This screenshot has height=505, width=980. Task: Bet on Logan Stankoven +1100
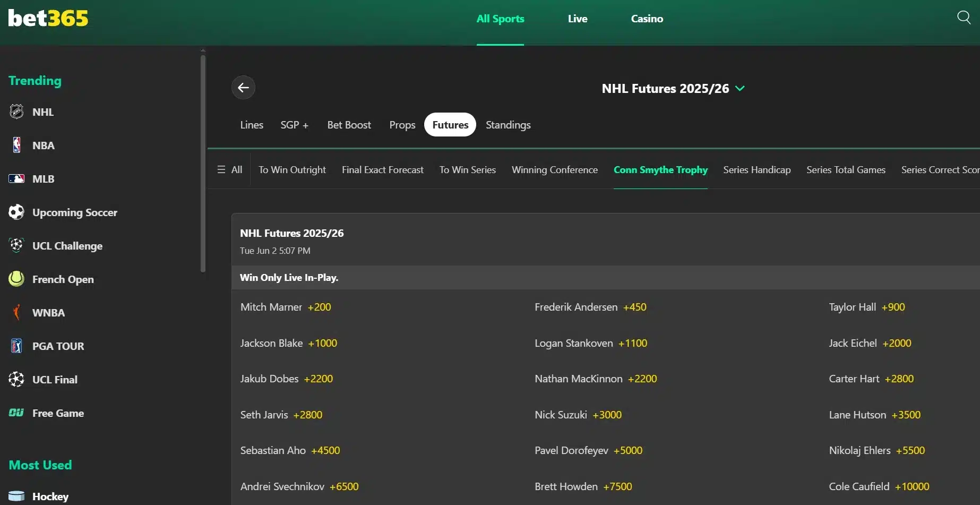click(591, 343)
